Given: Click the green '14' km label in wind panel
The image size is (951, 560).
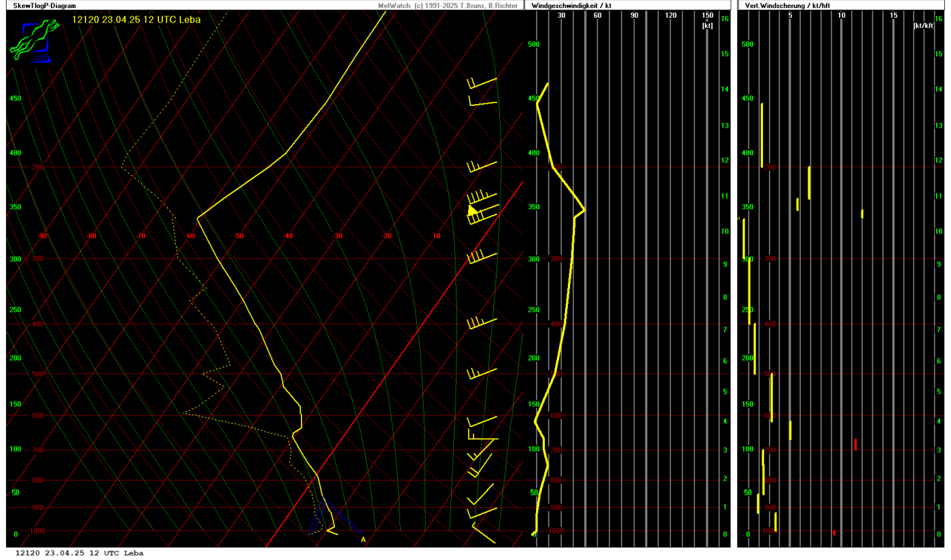Looking at the screenshot, I should pos(725,89).
